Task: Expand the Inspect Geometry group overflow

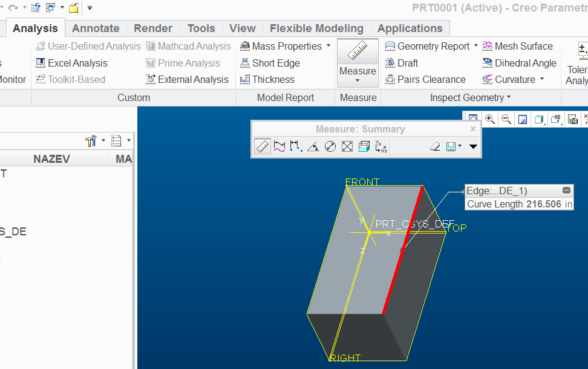Action: 509,97
